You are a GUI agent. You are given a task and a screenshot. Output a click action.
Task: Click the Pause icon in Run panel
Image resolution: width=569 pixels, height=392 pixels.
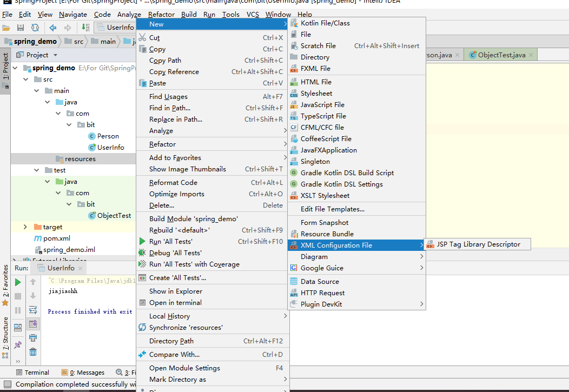point(18,310)
